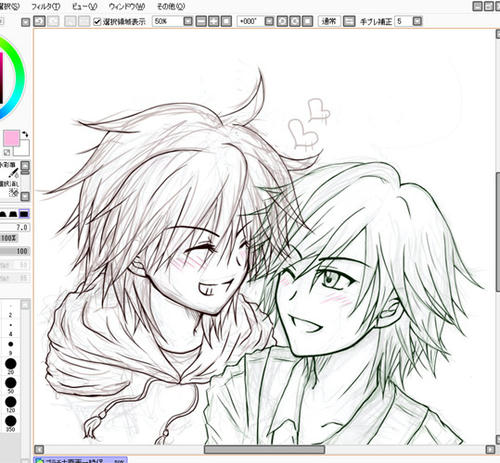
Task: Toggle the transparent color icon below swatch
Action: pyautogui.click(x=6, y=153)
